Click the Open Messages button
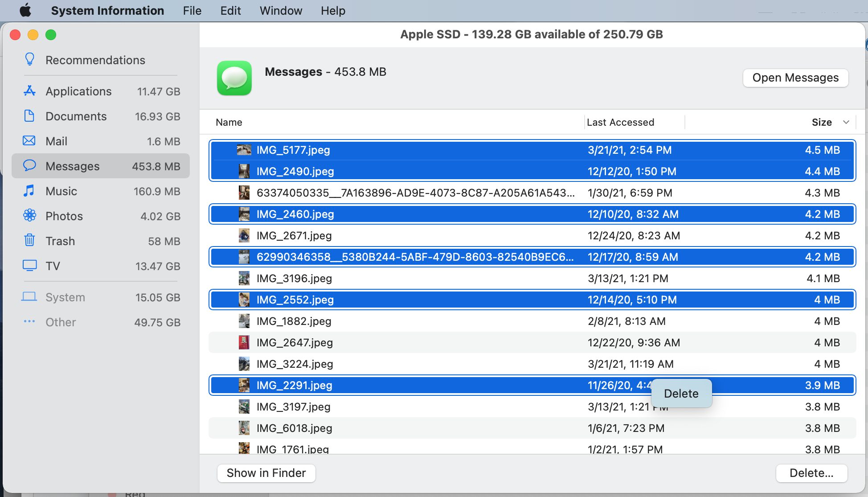The width and height of the screenshot is (868, 497). click(795, 78)
